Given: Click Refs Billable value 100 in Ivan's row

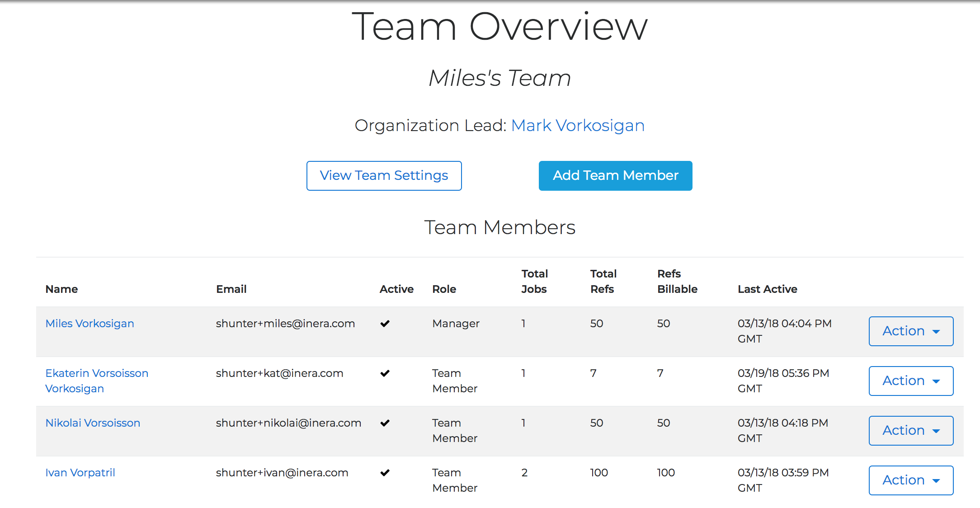Looking at the screenshot, I should point(666,473).
